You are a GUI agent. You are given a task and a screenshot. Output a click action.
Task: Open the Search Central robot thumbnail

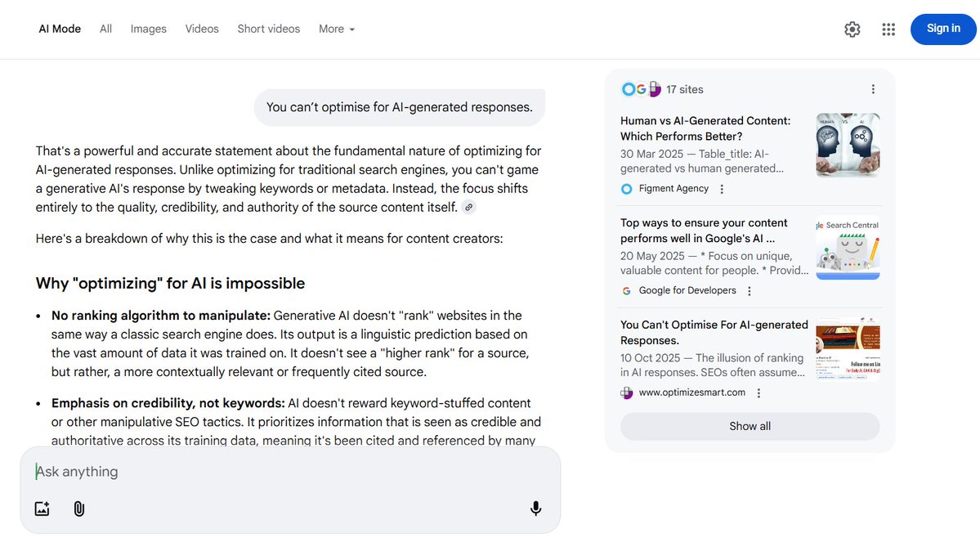coord(848,248)
